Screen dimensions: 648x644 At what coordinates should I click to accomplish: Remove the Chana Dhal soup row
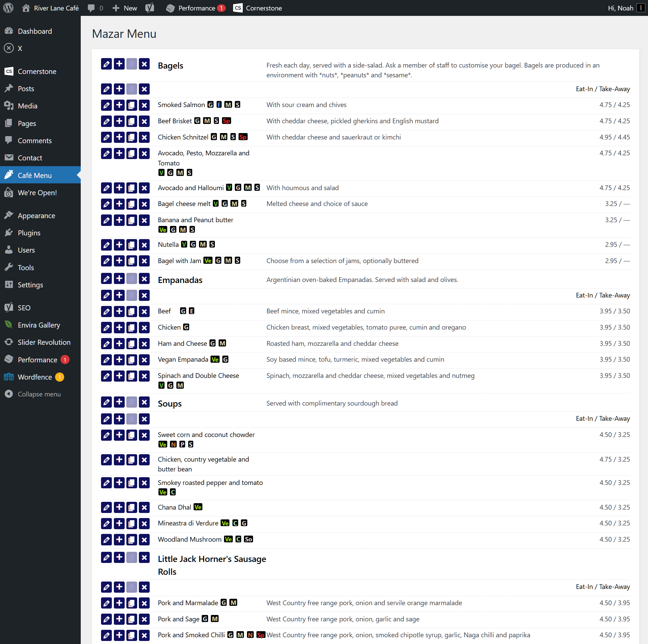coord(144,508)
